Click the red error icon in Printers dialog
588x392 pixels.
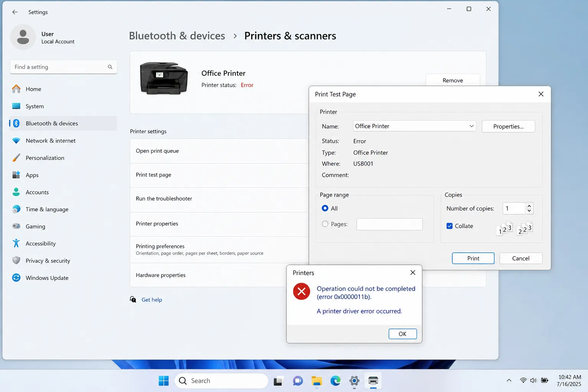click(x=302, y=292)
